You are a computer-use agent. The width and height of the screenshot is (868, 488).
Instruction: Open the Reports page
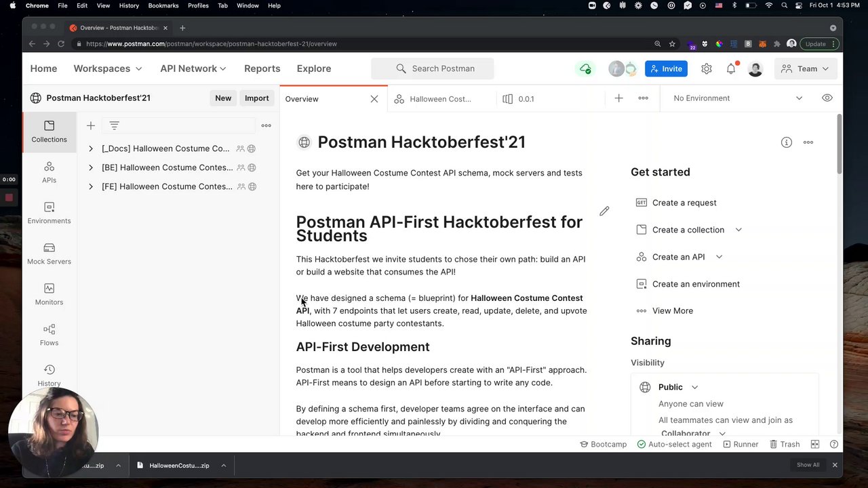coord(262,68)
